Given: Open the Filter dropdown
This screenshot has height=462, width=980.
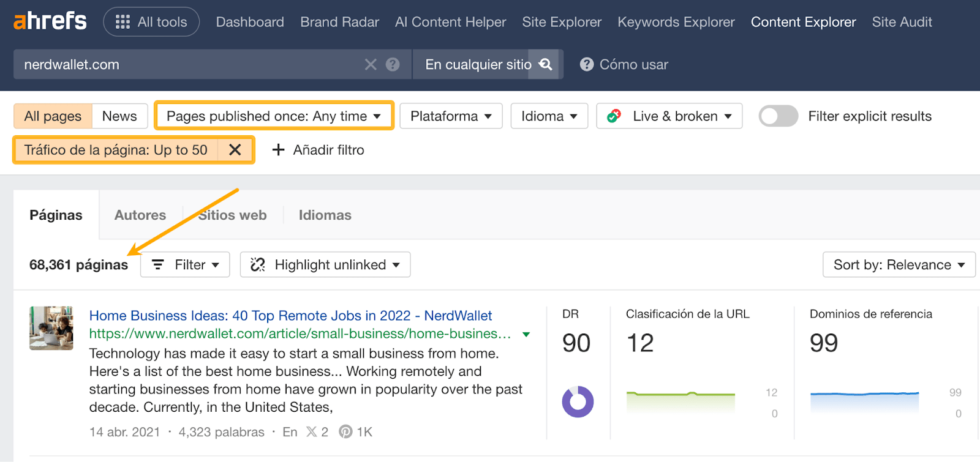Looking at the screenshot, I should coord(185,264).
